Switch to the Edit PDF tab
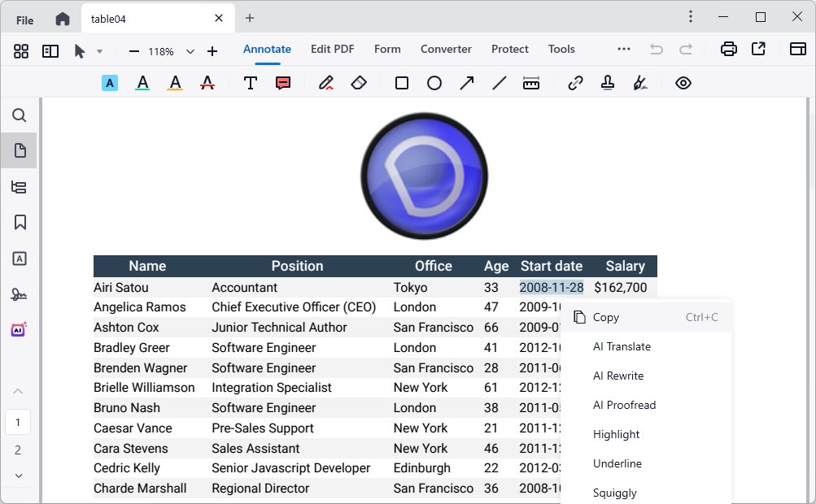816x504 pixels. coord(332,49)
